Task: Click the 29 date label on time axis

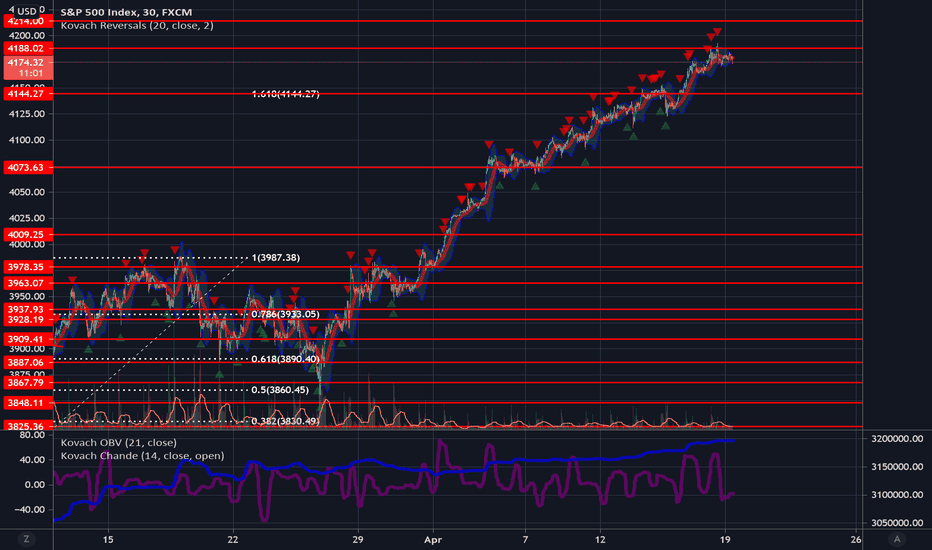Action: pyautogui.click(x=357, y=540)
